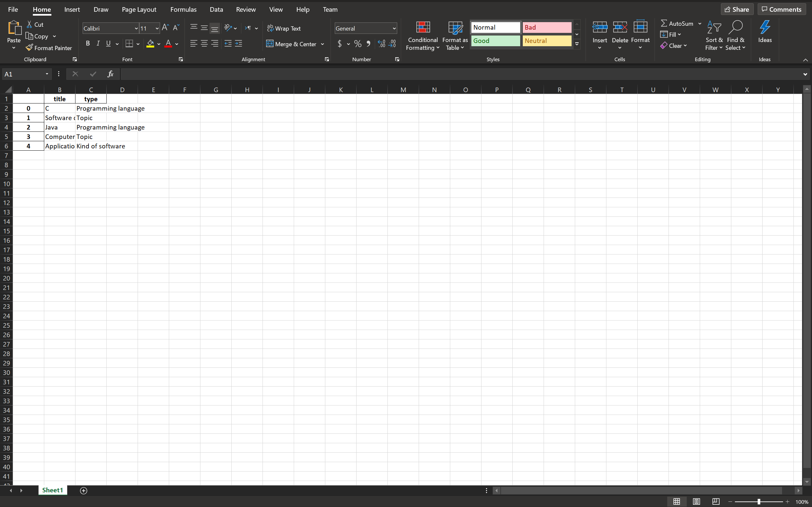This screenshot has width=812, height=507.
Task: Click the Increase Indent icon
Action: 238,44
